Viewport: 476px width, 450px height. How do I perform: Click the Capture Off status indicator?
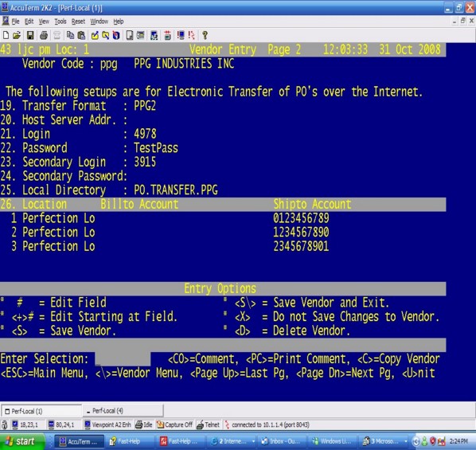tap(174, 425)
